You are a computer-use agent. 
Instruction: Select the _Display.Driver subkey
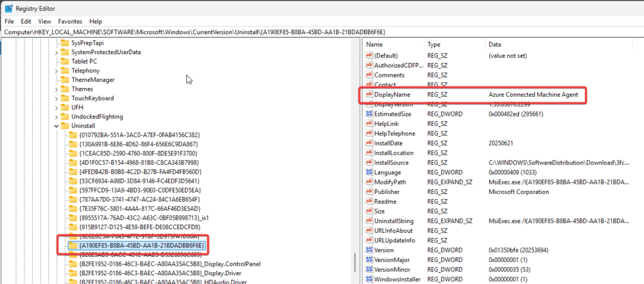coord(160,273)
